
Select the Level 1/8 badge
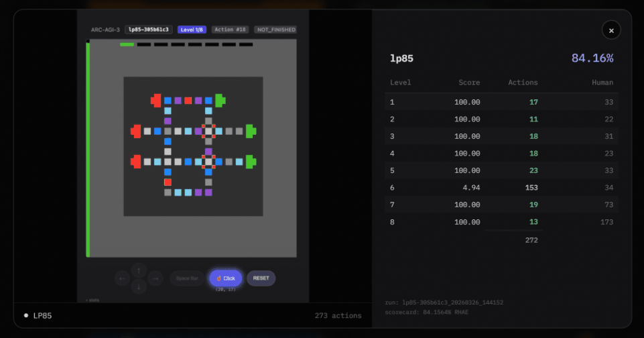pos(192,30)
